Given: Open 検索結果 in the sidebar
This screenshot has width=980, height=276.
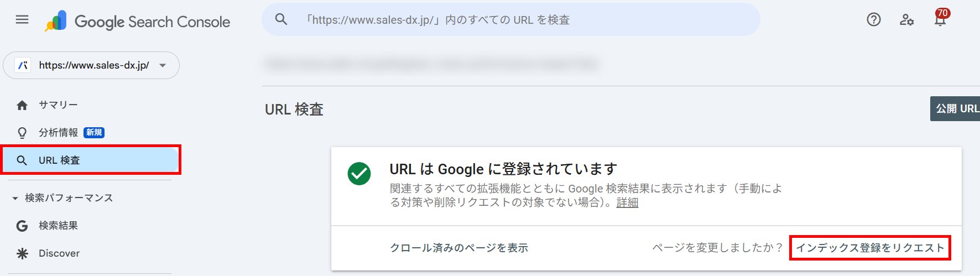Looking at the screenshot, I should pyautogui.click(x=58, y=226).
